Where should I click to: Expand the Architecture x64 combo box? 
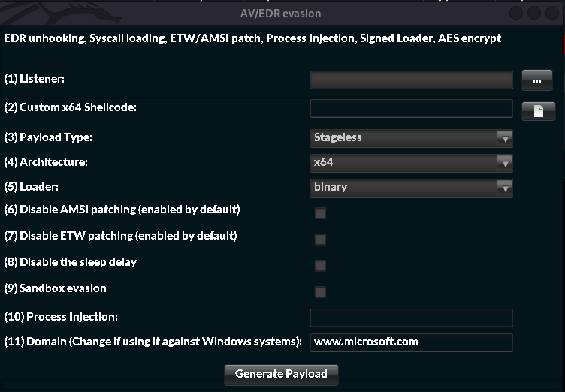(411, 163)
